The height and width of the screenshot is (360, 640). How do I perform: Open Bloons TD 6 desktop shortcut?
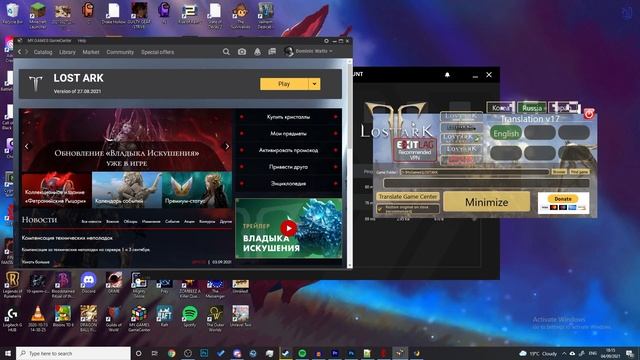tap(63, 316)
